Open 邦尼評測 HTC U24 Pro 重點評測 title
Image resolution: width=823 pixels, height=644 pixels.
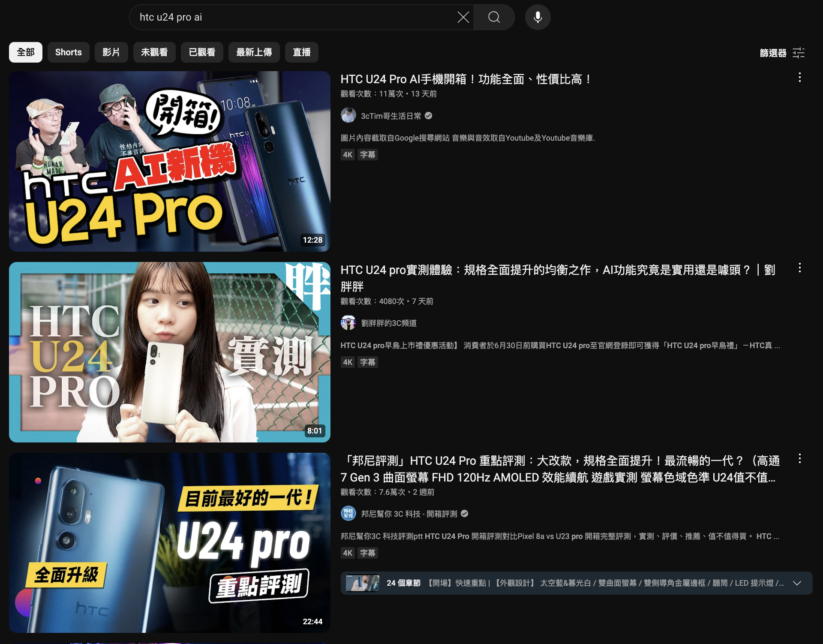coord(560,469)
